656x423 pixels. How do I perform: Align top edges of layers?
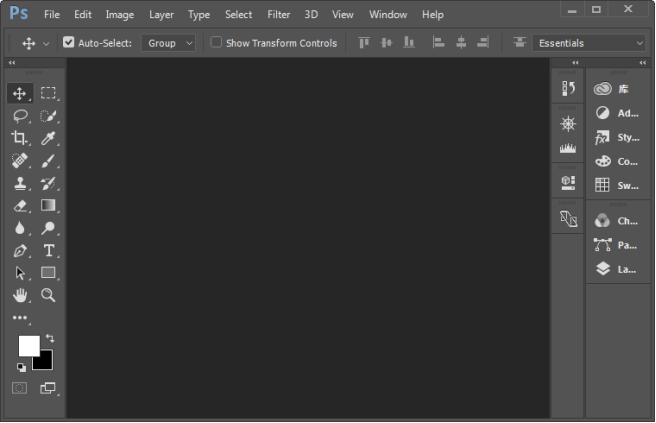click(x=364, y=42)
